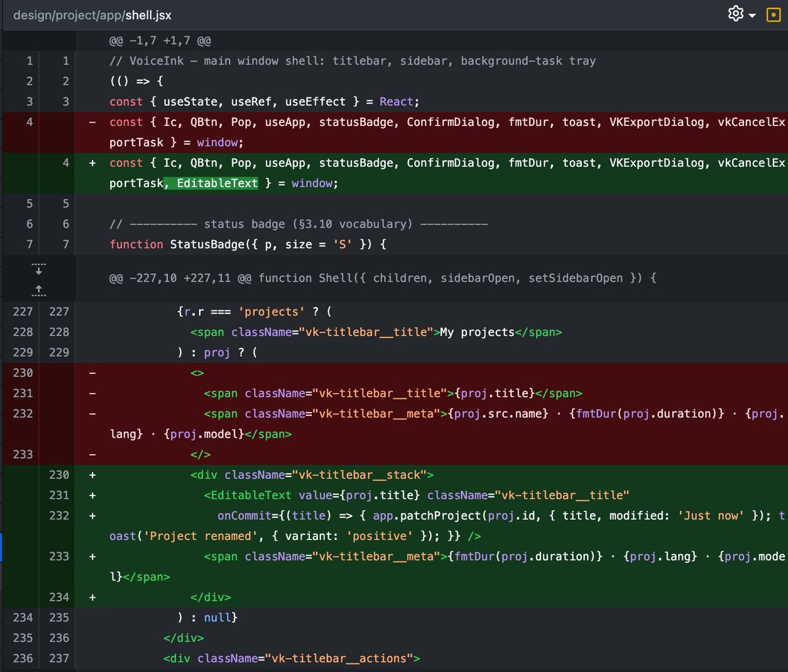Click the minus marker on removed line 233
This screenshot has height=672, width=788.
coord(92,454)
